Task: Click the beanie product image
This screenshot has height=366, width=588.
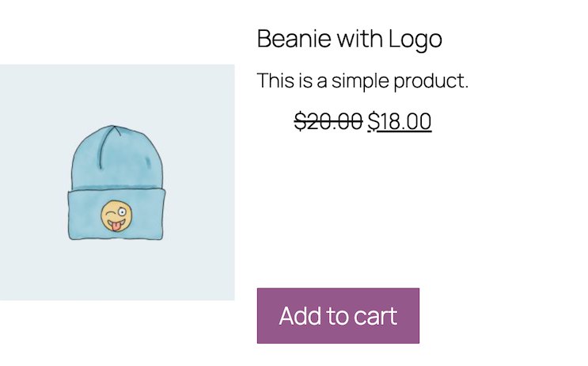Action: [x=117, y=182]
